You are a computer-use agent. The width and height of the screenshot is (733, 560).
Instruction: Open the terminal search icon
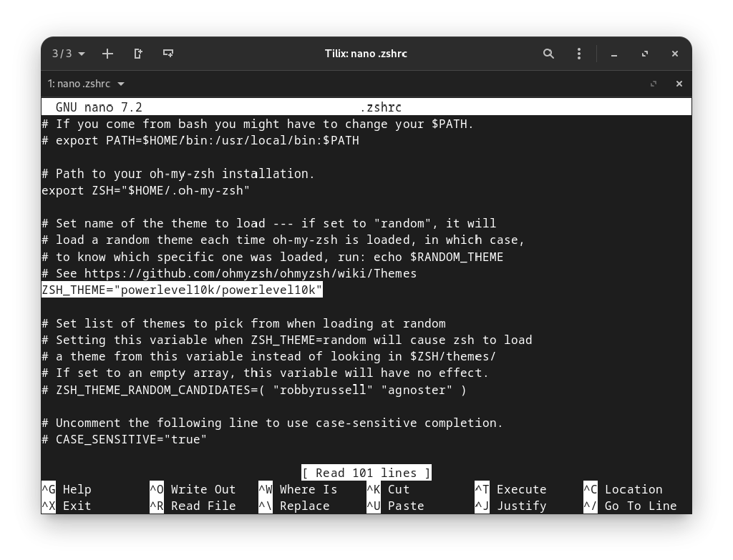(x=548, y=54)
